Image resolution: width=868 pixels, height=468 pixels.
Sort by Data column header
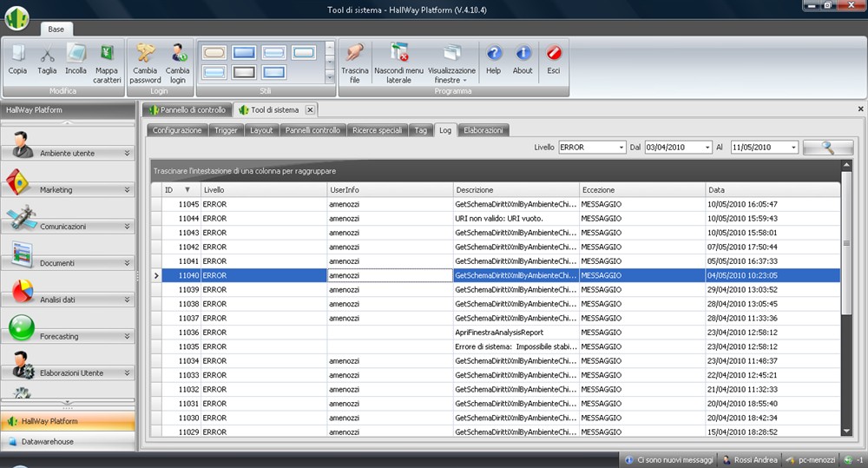tap(773, 189)
